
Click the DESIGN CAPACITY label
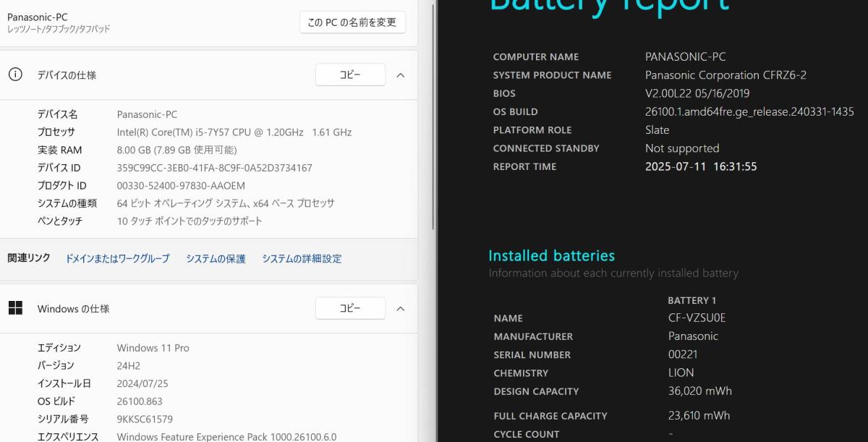(x=537, y=391)
